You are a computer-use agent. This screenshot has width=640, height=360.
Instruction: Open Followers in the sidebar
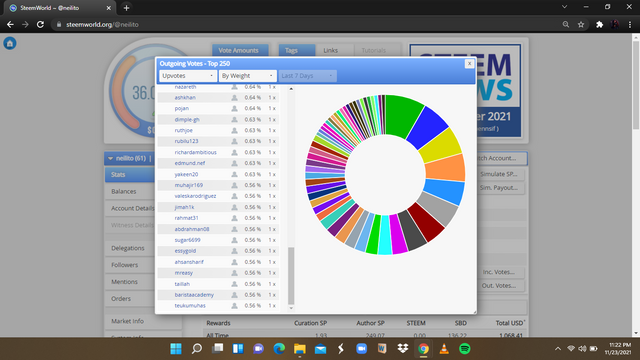pos(130,265)
